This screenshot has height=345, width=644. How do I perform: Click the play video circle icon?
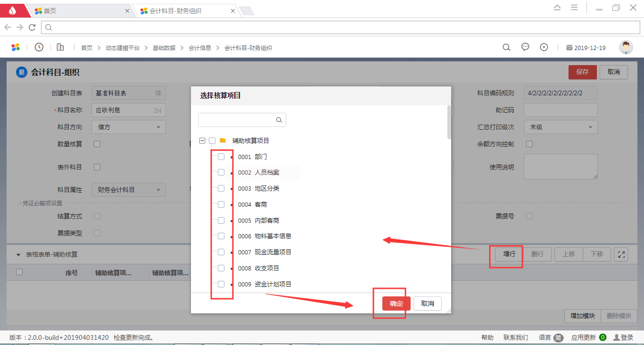[544, 47]
